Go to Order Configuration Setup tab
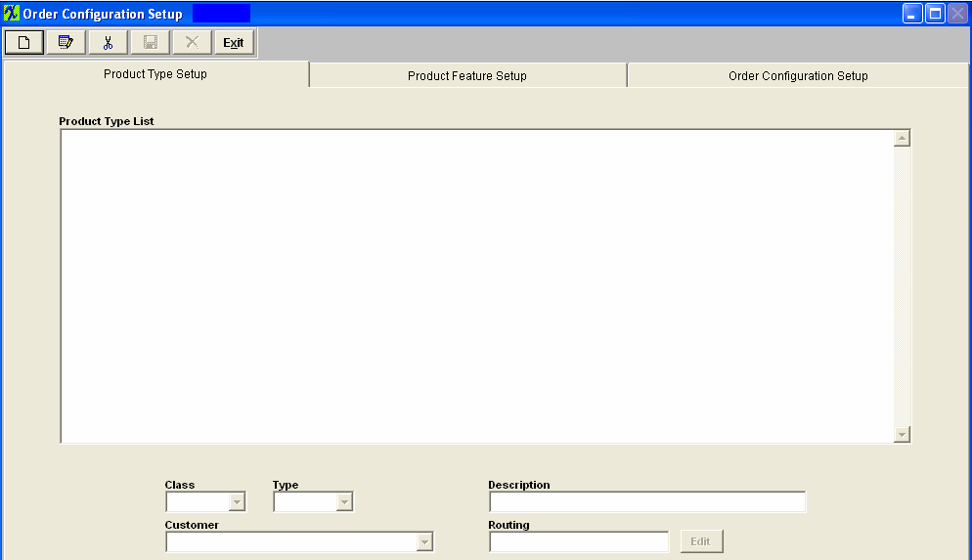The width and height of the screenshot is (972, 560). [x=798, y=75]
